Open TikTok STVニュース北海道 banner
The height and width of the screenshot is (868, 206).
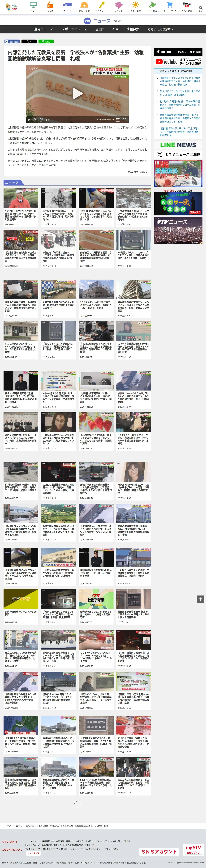coord(178,52)
